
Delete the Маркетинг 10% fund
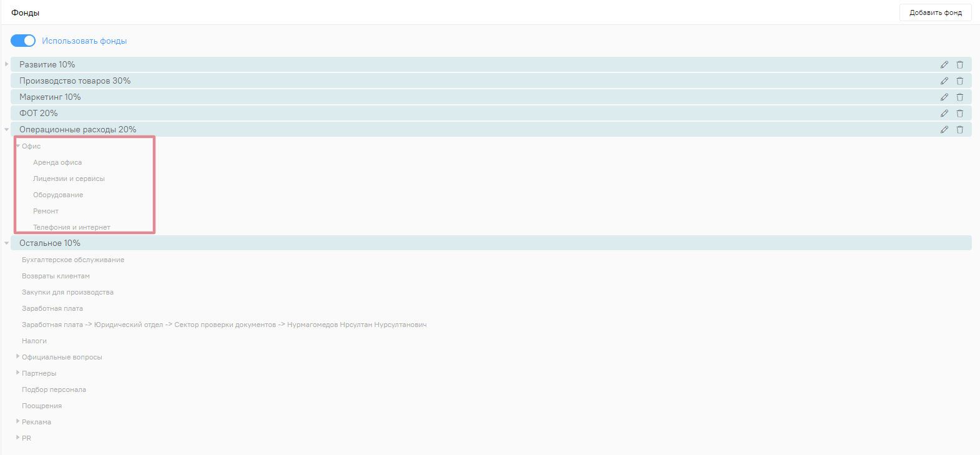[960, 97]
